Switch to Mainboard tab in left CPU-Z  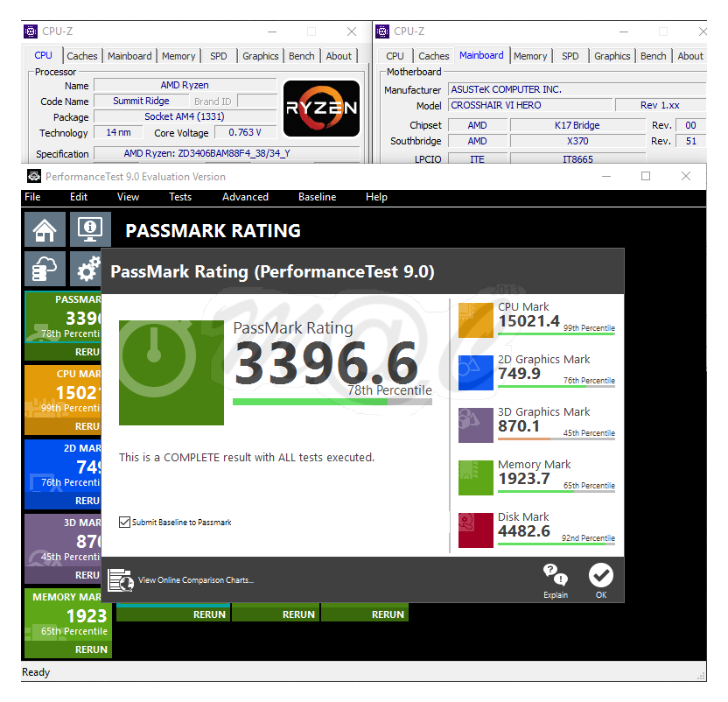coord(129,56)
